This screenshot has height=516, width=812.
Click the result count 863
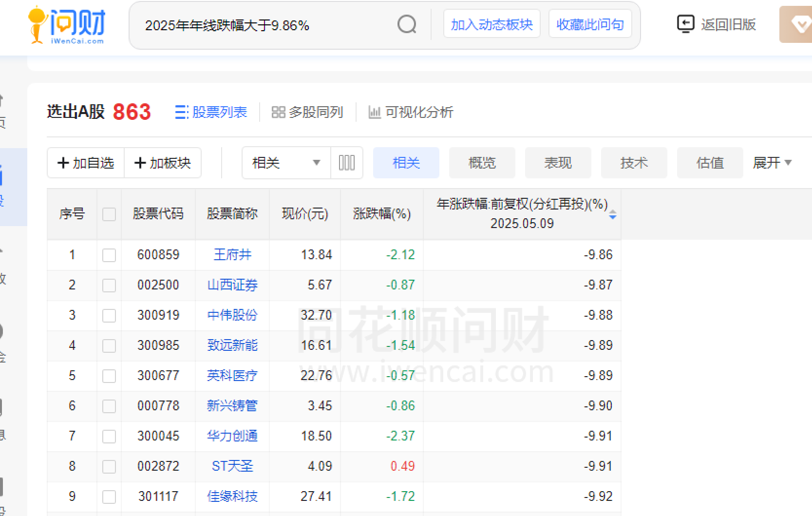point(132,112)
